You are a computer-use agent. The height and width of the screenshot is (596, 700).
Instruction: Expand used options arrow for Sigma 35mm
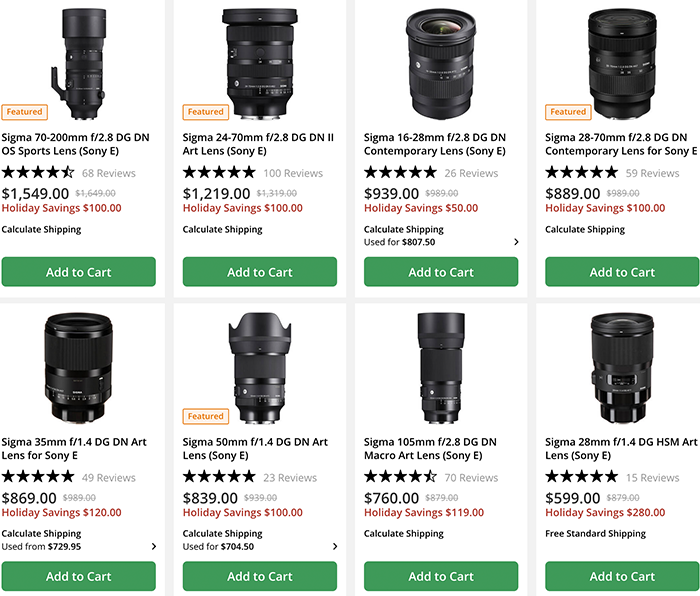154,547
